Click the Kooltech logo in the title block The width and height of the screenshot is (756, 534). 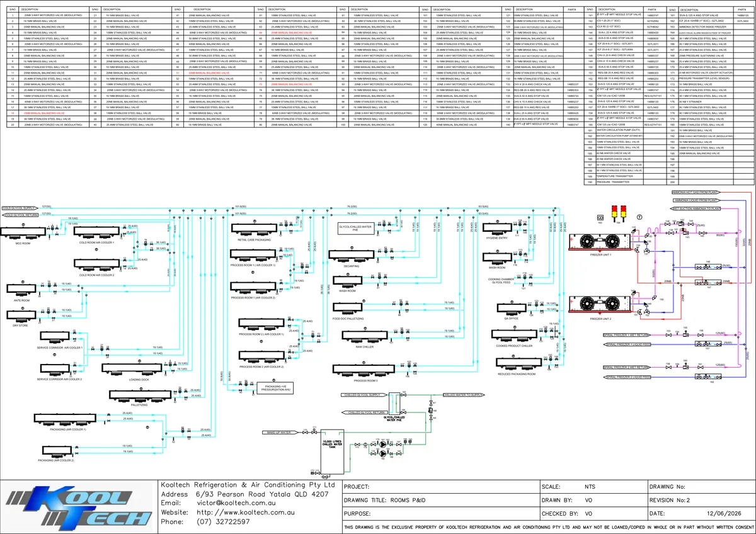pos(77,508)
